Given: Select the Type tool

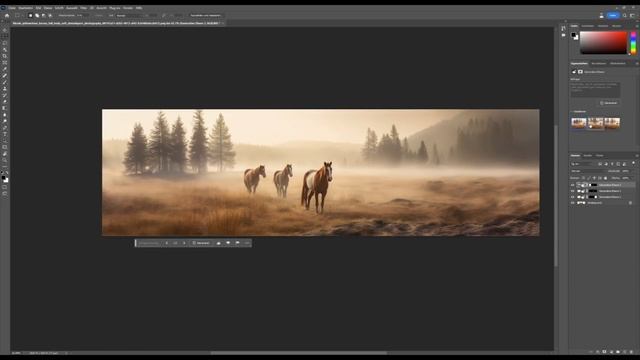Looking at the screenshot, I should point(5,134).
